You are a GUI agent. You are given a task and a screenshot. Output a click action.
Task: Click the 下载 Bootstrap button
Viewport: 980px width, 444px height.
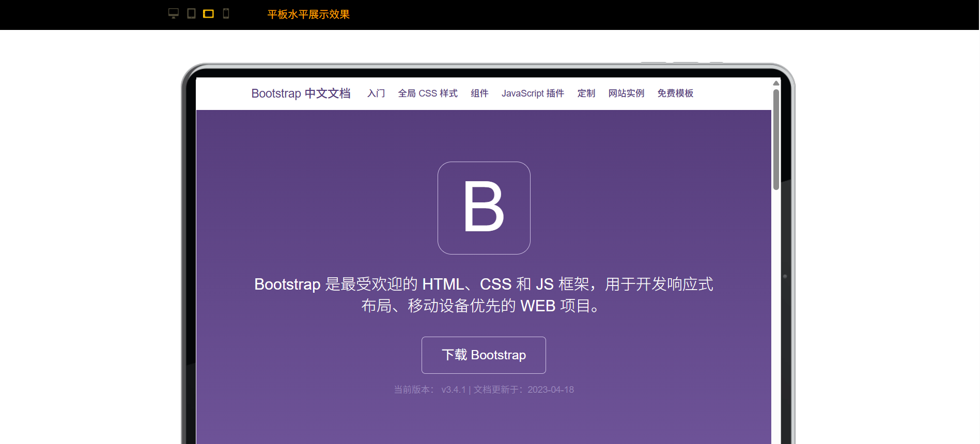click(x=484, y=355)
